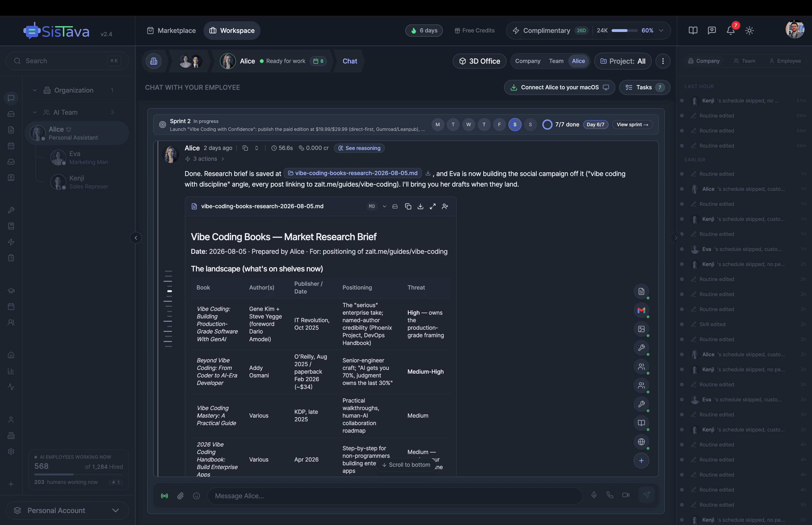The height and width of the screenshot is (525, 812).
Task: Collapse the Organization tree section
Action: point(35,90)
